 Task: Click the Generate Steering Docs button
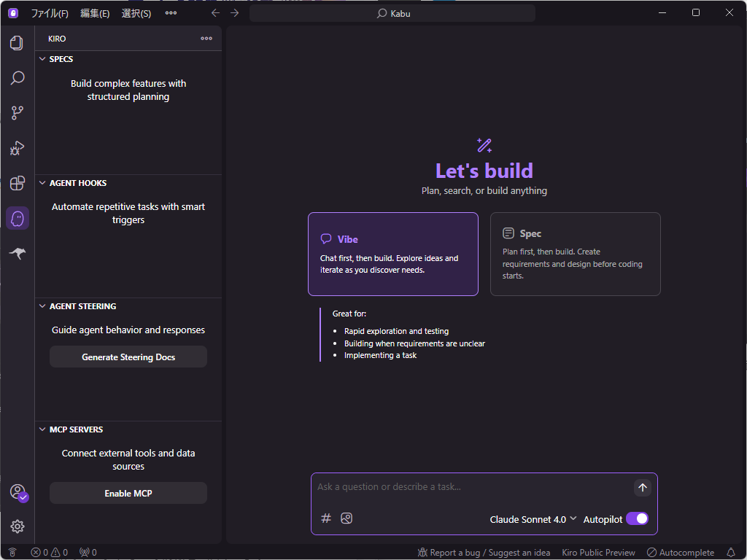tap(128, 357)
